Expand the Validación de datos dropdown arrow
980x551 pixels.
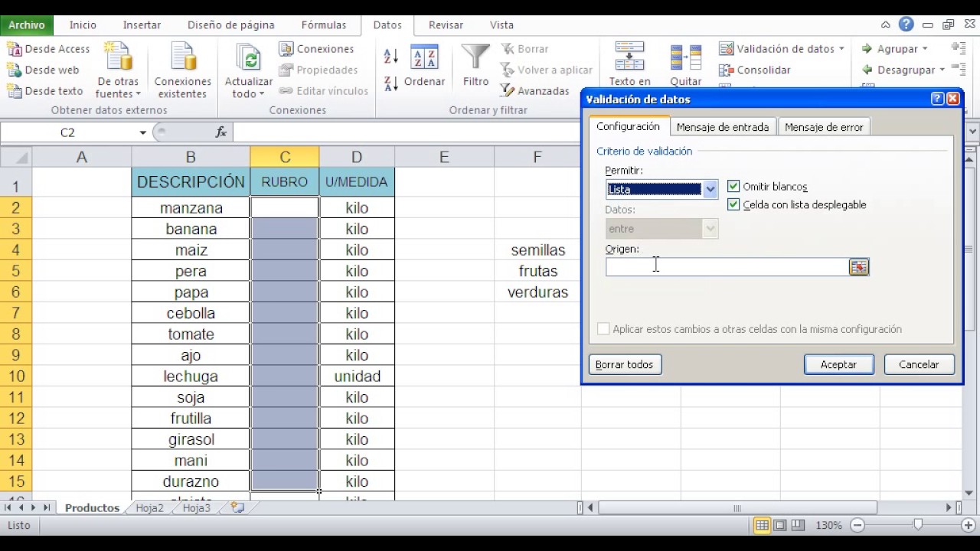[841, 49]
